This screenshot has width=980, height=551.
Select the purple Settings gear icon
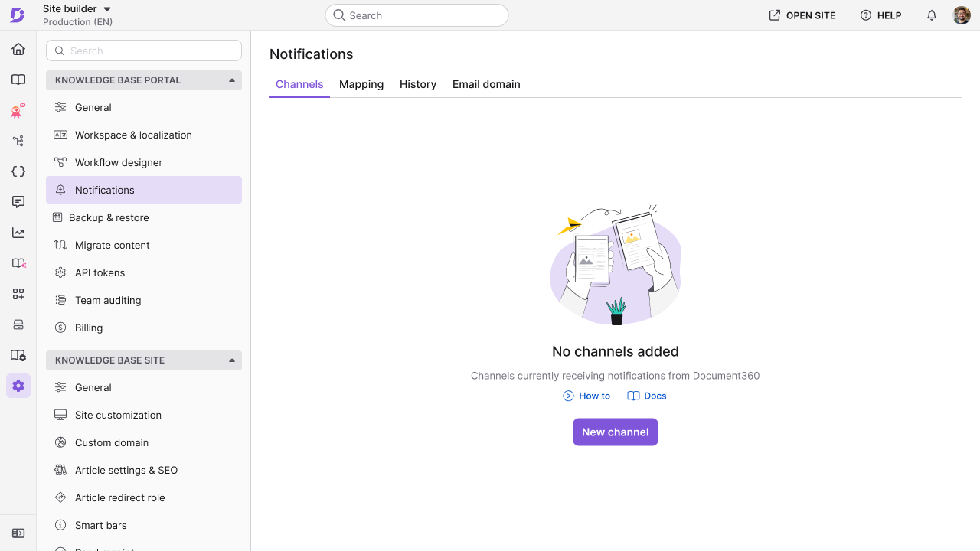[18, 386]
